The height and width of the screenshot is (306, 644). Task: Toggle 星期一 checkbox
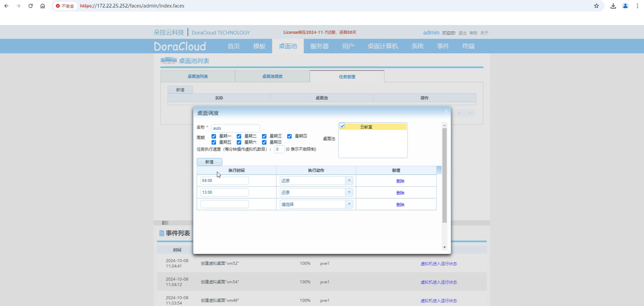(x=214, y=136)
